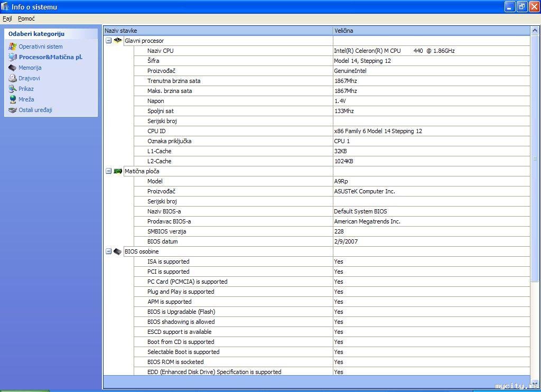Open the Prikaz category
The image size is (541, 392).
tap(26, 89)
